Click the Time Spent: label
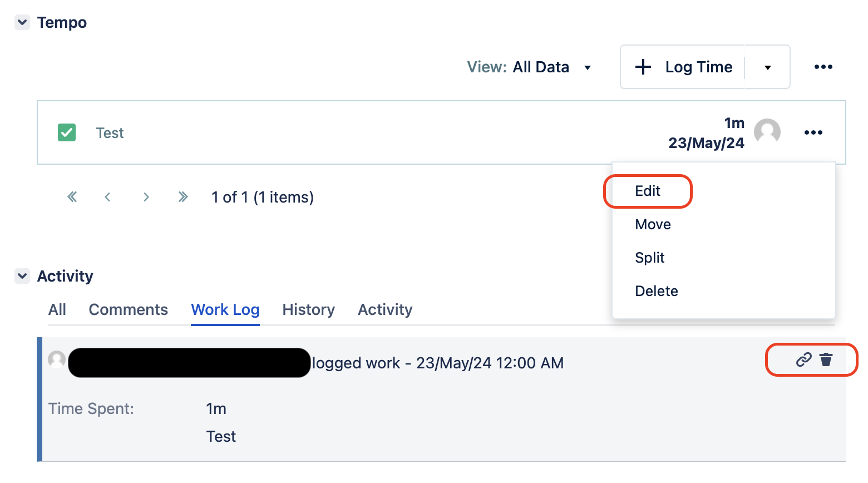The height and width of the screenshot is (483, 868). tap(91, 409)
